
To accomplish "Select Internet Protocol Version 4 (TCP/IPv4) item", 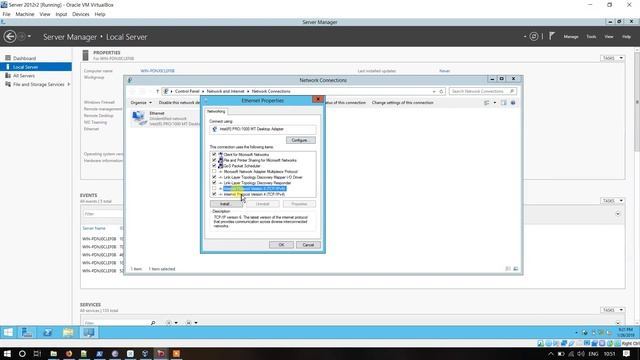I will [254, 194].
